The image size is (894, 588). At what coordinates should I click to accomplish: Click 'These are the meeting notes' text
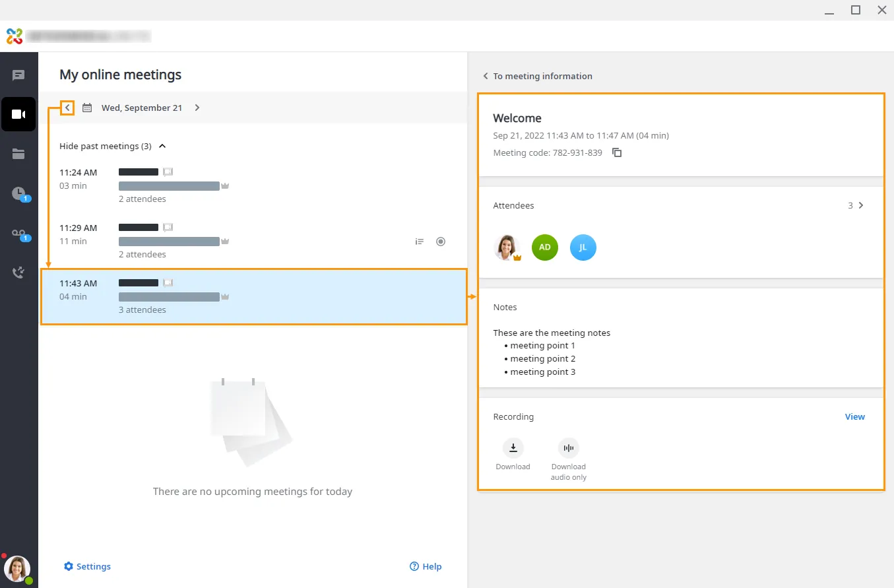[552, 333]
